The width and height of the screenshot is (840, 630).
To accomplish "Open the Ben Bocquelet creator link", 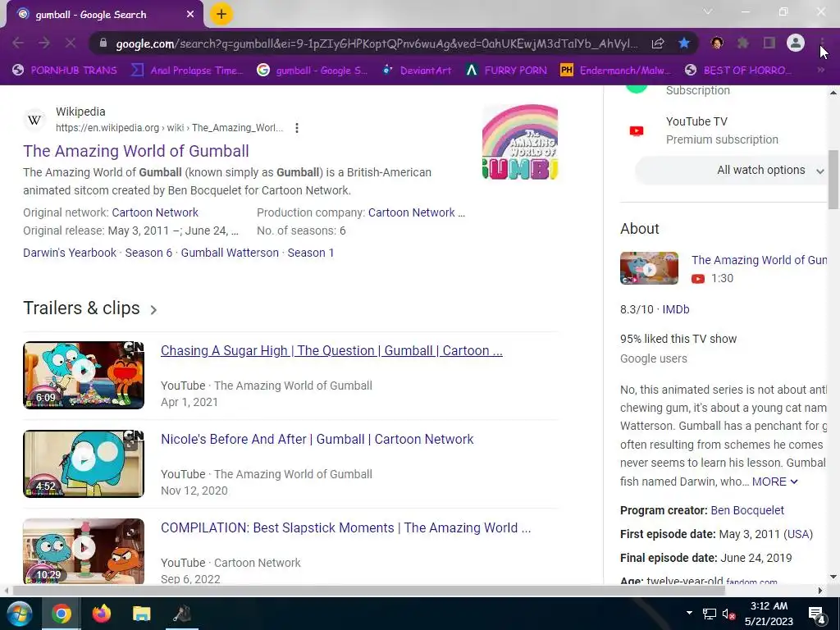I will pos(747,510).
